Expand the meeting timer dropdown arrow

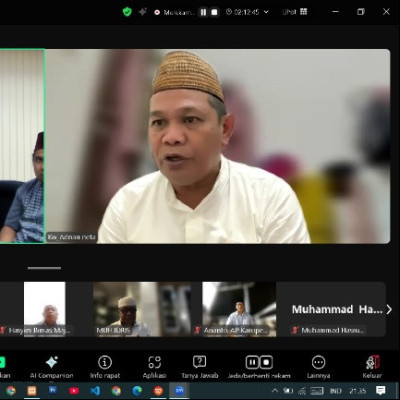266,12
